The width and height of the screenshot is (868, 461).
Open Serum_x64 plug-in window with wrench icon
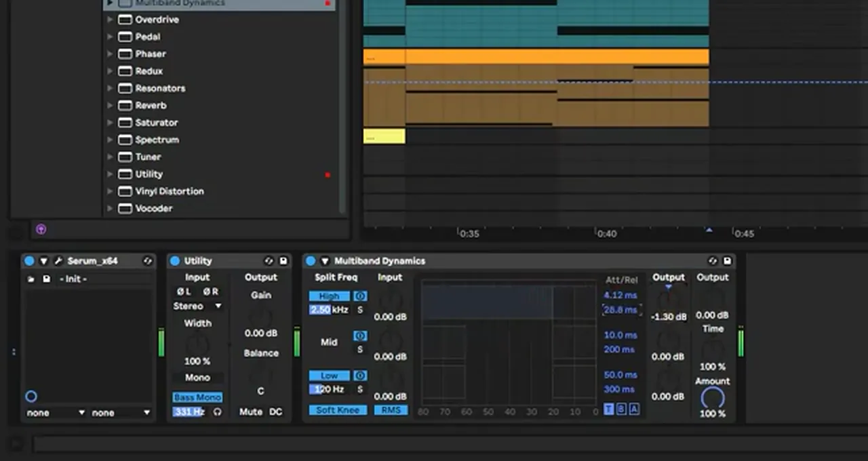pyautogui.click(x=58, y=261)
